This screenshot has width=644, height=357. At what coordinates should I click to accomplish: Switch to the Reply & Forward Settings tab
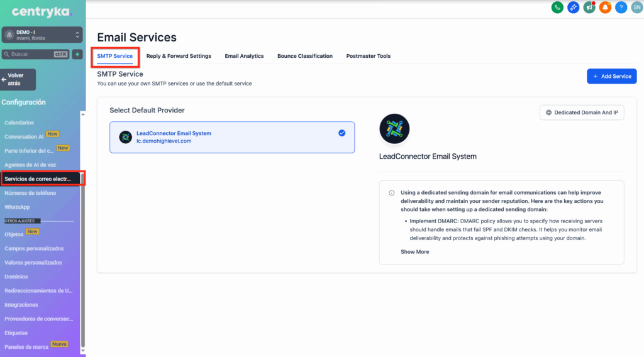click(179, 56)
